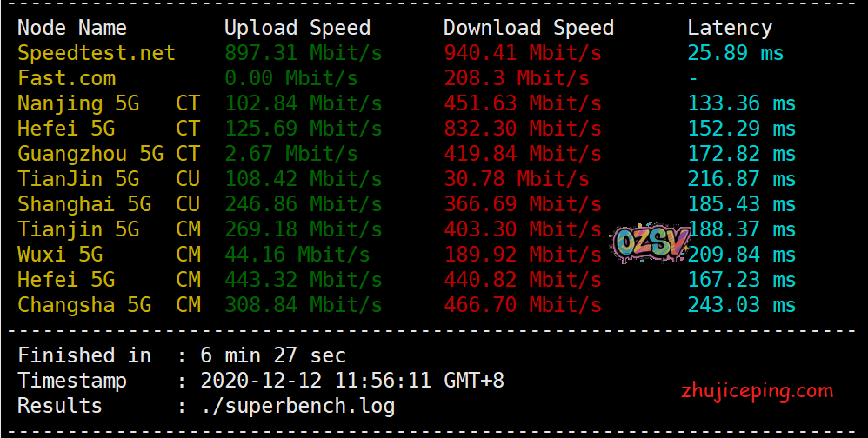Select the Guangzhou 5G CT node
868x438 pixels.
click(109, 154)
